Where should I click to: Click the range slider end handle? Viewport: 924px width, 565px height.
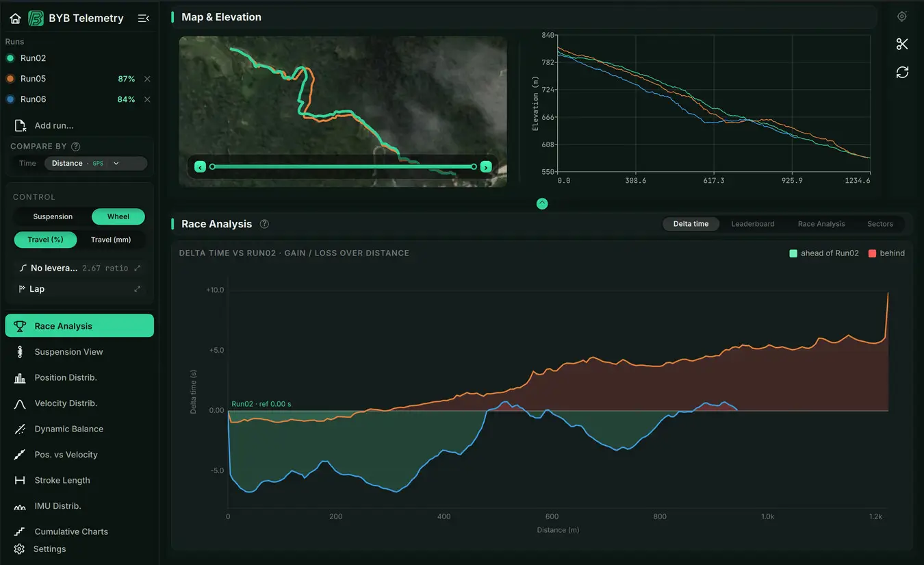(x=474, y=166)
